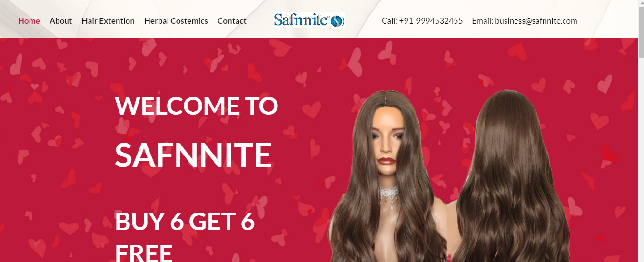The image size is (644, 262).
Task: Click the large SAFNNITE banner title
Action: tap(193, 155)
